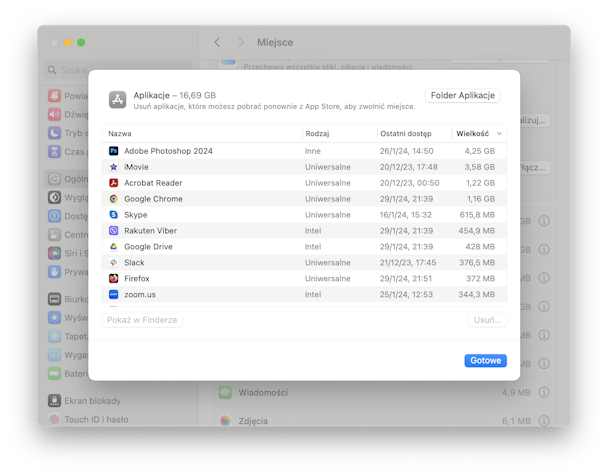Click the 3,58 GB size value
This screenshot has height=475, width=608.
[480, 167]
